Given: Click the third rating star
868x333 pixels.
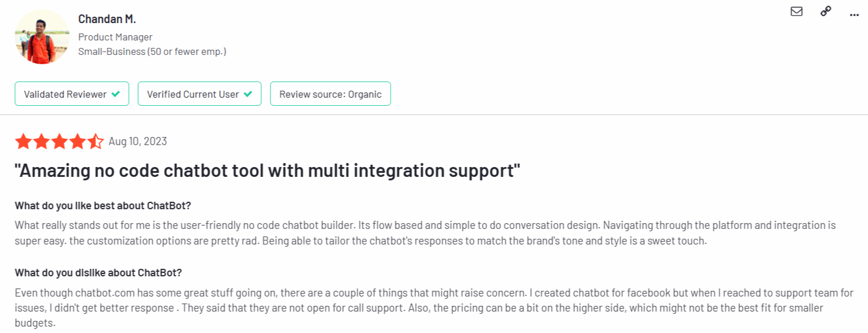Looking at the screenshot, I should coord(60,141).
